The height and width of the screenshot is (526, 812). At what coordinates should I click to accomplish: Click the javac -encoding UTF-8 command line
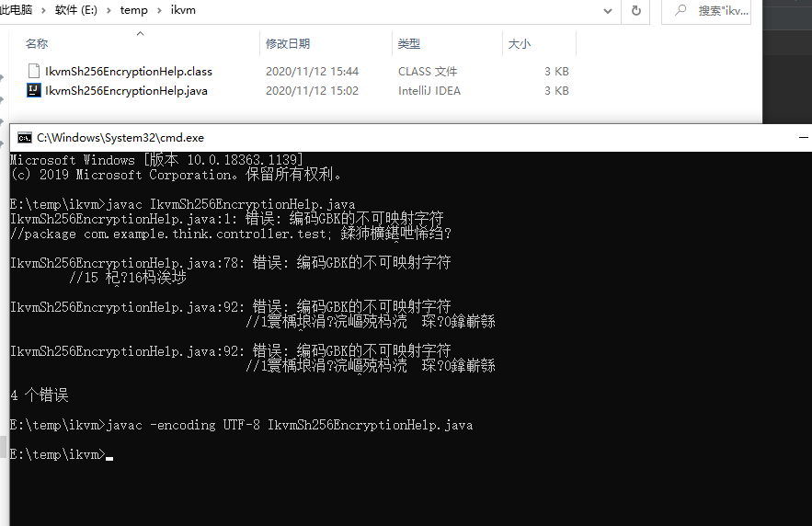point(241,425)
